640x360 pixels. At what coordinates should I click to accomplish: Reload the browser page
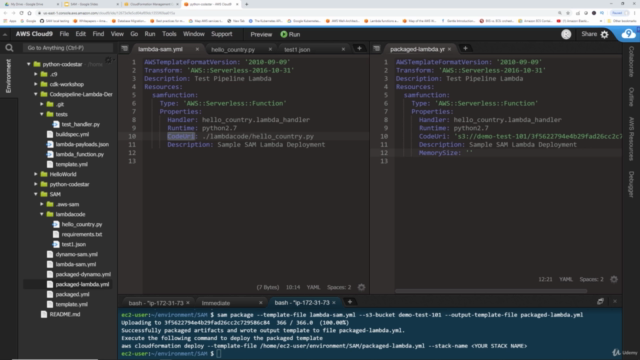21,13
